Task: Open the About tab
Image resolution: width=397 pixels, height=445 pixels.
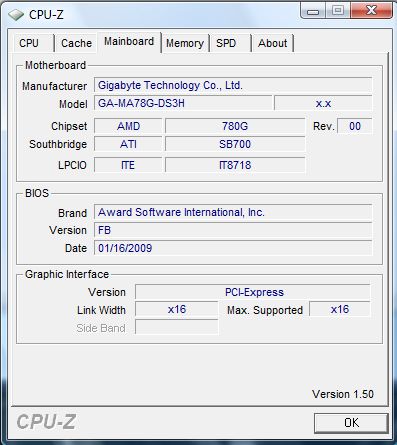Action: pyautogui.click(x=273, y=43)
